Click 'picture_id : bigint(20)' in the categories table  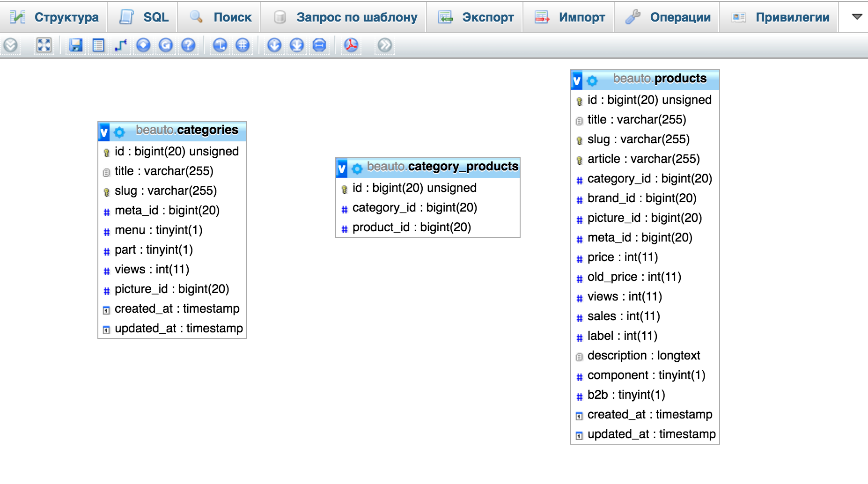pos(172,289)
